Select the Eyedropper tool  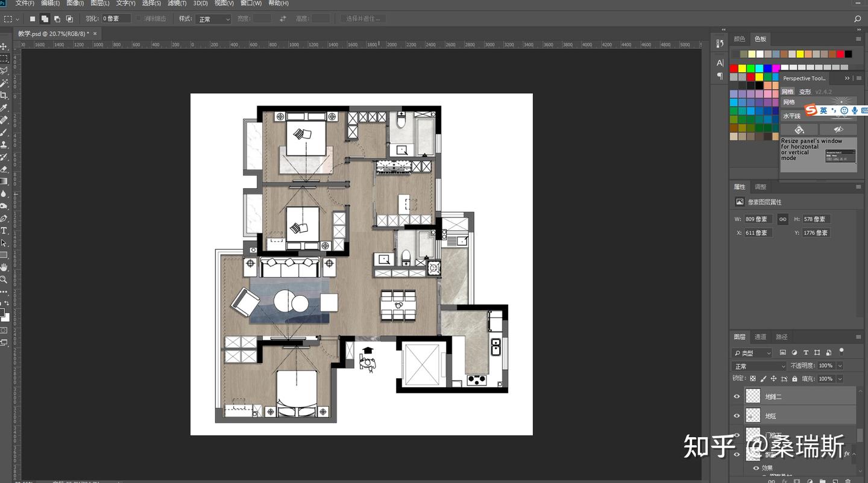(x=4, y=108)
